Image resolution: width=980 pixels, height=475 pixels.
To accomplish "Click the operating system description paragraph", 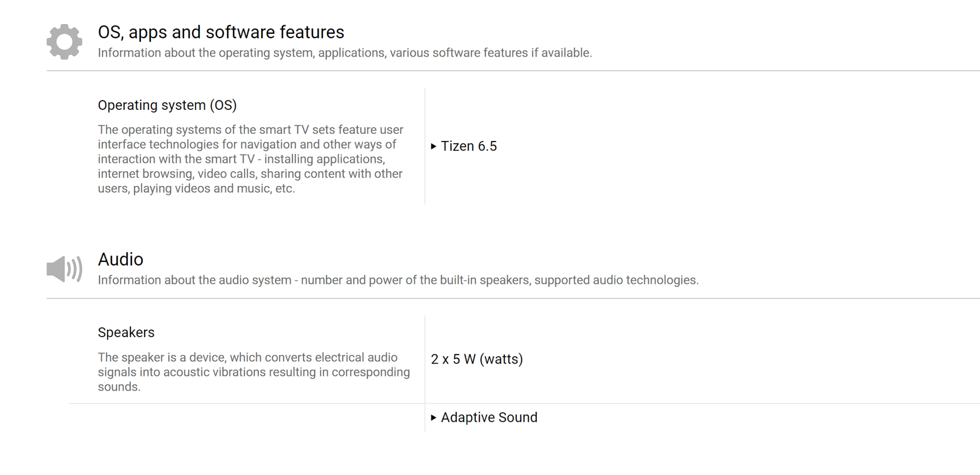I will click(x=250, y=159).
